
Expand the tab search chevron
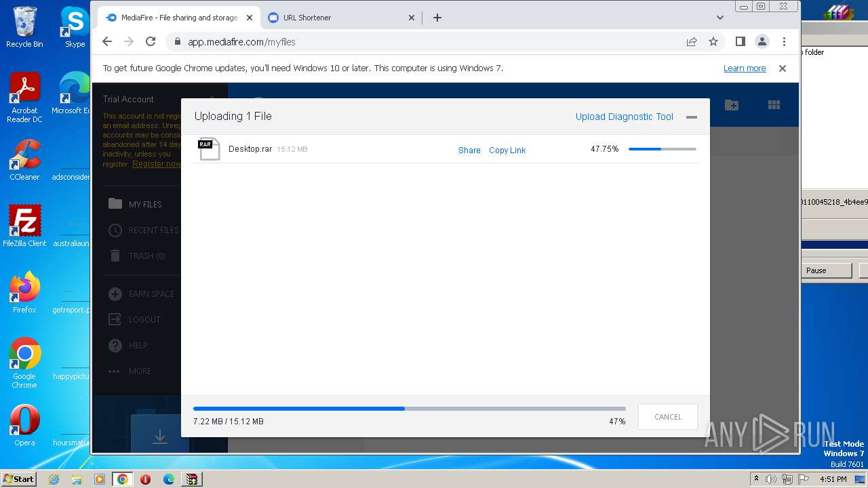(720, 18)
